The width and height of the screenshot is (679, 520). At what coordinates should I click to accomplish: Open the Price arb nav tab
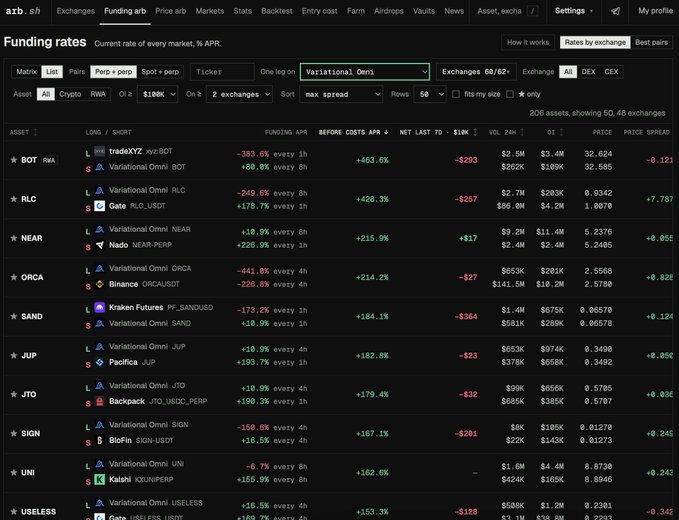[171, 11]
